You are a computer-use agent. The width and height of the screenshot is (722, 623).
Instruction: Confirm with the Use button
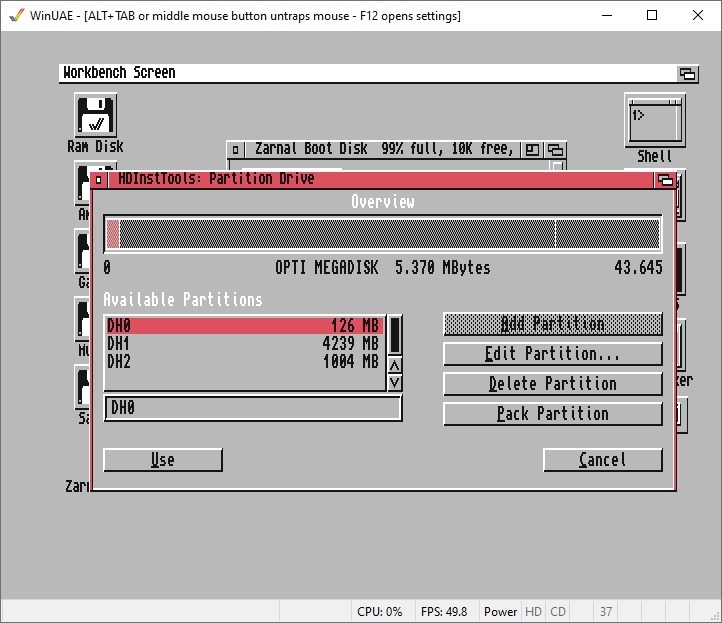(163, 460)
